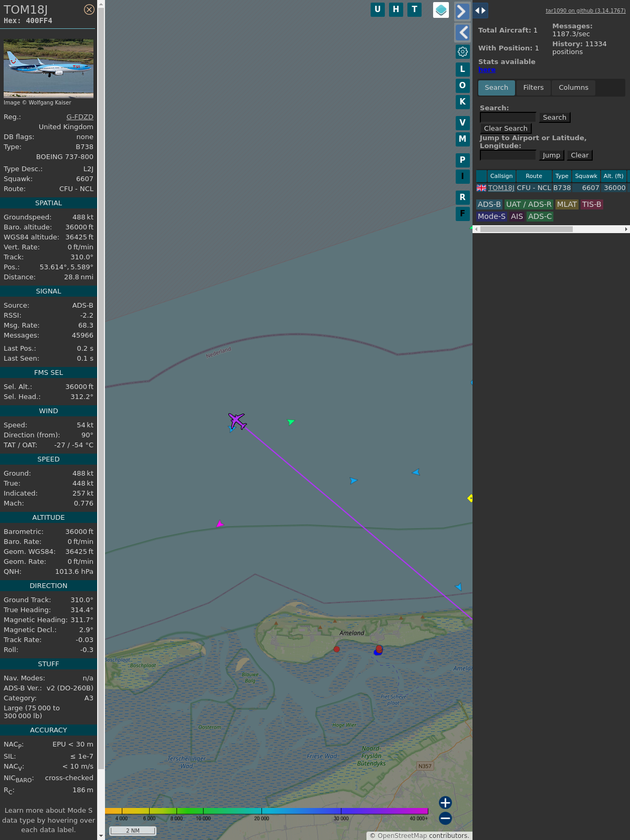The image size is (630, 840).
Task: Click the aircraft photo thumbnail
Action: 48,68
